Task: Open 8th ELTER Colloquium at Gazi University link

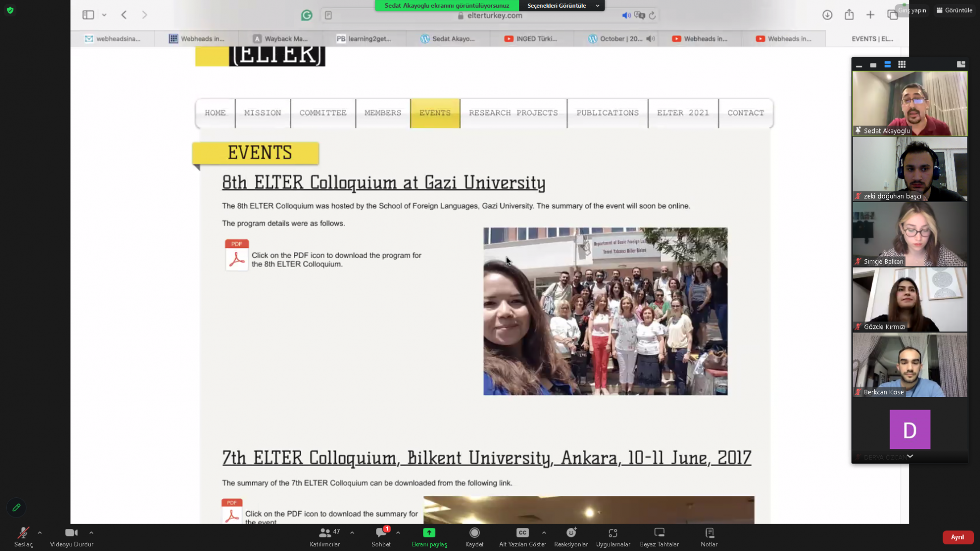Action: 384,182
